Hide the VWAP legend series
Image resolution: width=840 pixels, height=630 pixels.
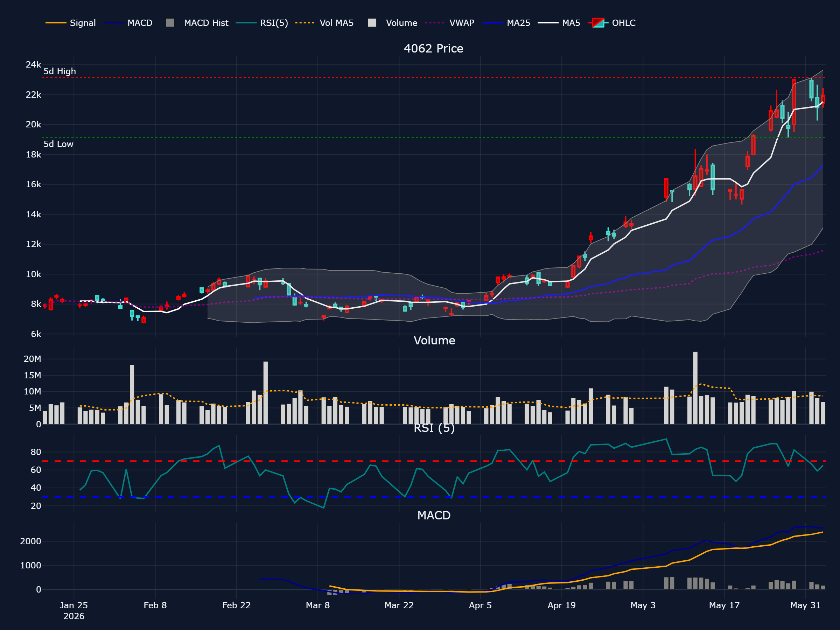pos(450,23)
